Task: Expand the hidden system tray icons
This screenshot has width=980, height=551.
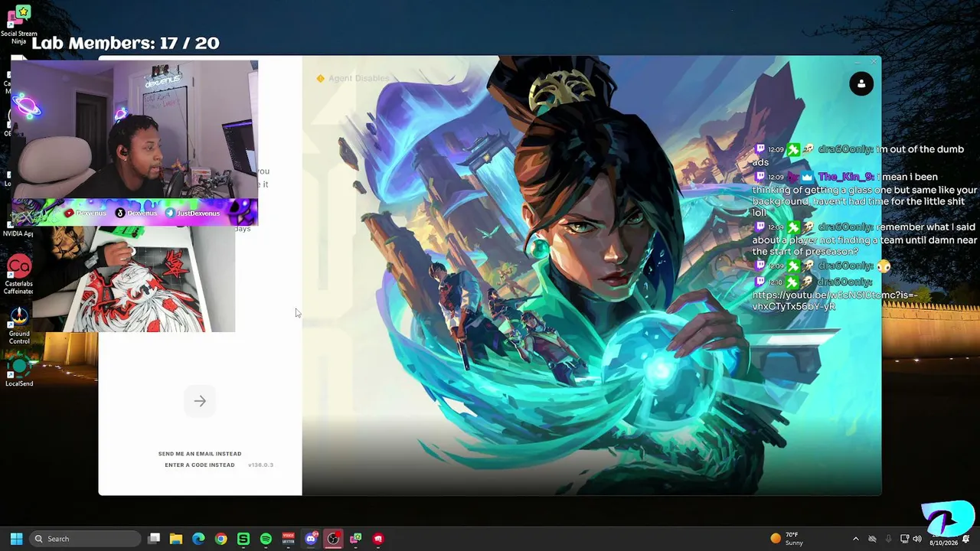Action: (856, 539)
